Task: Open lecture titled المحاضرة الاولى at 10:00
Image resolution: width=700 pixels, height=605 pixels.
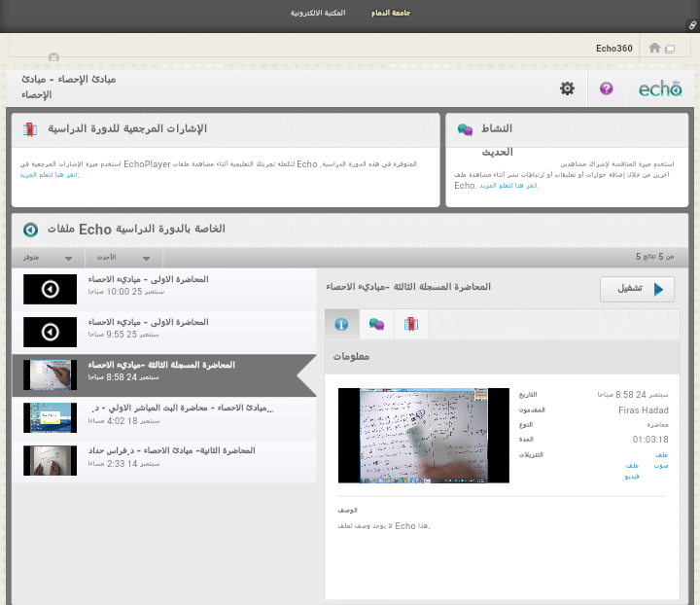Action: (x=148, y=279)
